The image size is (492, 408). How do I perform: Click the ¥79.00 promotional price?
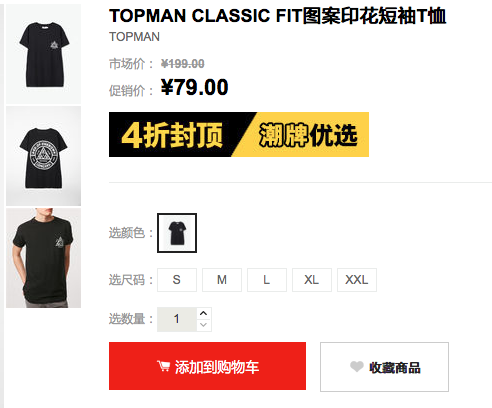[x=194, y=87]
